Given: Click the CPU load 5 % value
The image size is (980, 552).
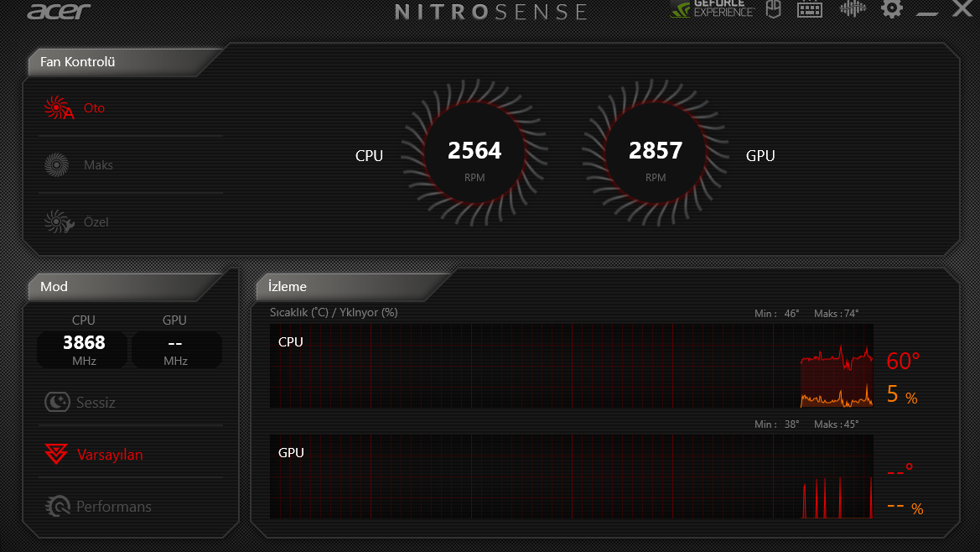Looking at the screenshot, I should pyautogui.click(x=902, y=394).
